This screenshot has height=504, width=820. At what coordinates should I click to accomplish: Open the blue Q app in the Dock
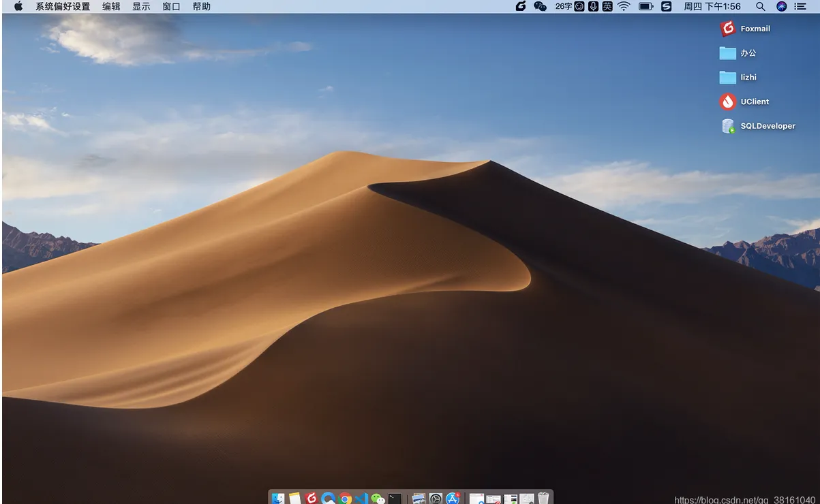point(329,499)
